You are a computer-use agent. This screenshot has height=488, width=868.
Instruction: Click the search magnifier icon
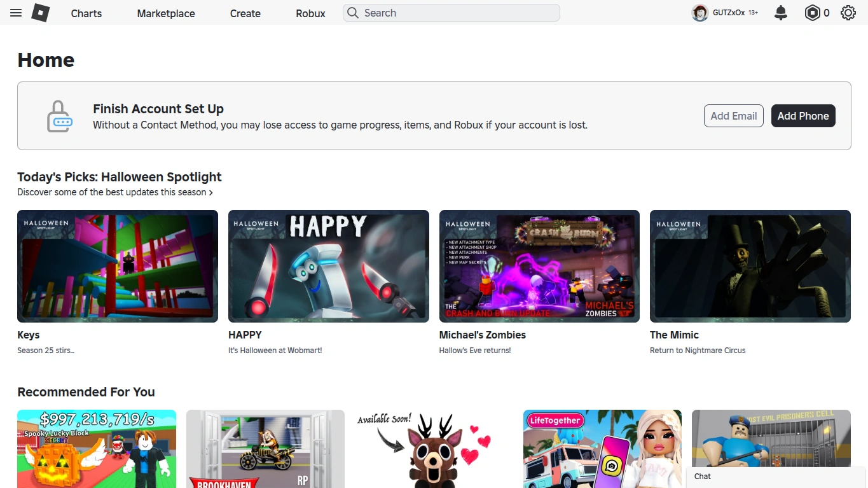353,13
